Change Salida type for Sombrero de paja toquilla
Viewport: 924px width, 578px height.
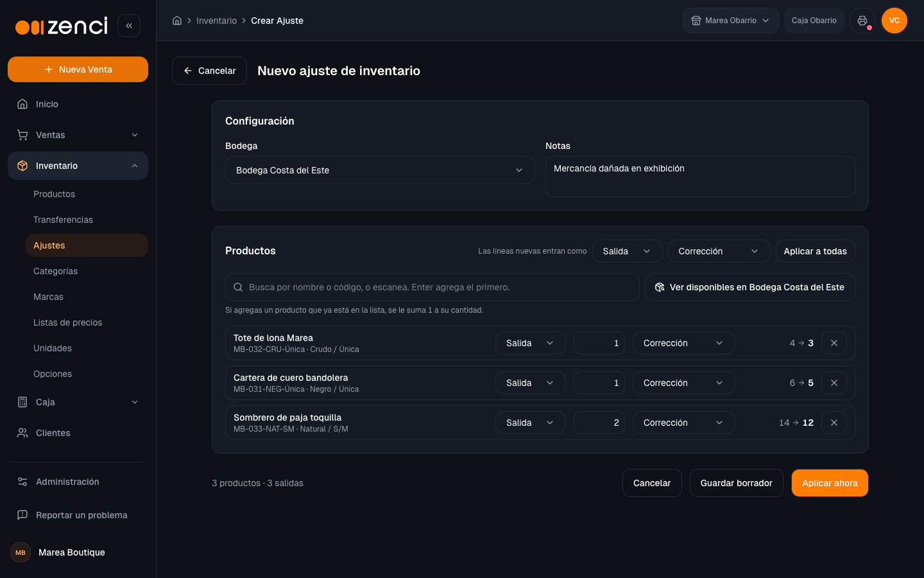point(530,423)
